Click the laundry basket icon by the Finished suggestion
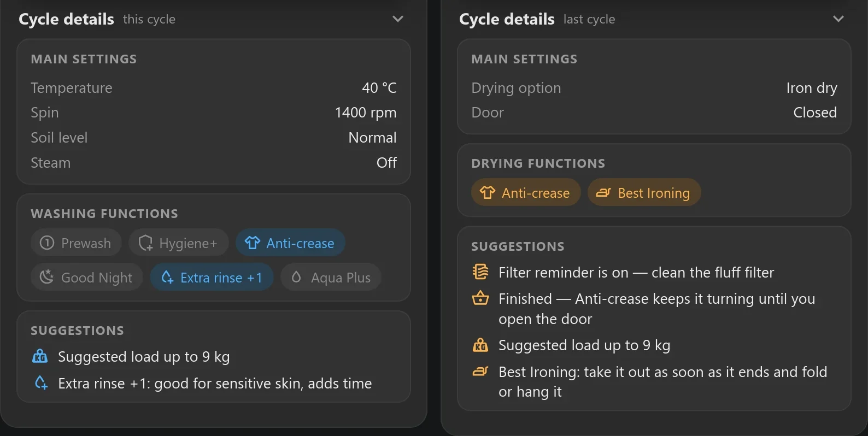This screenshot has height=436, width=868. pos(480,298)
